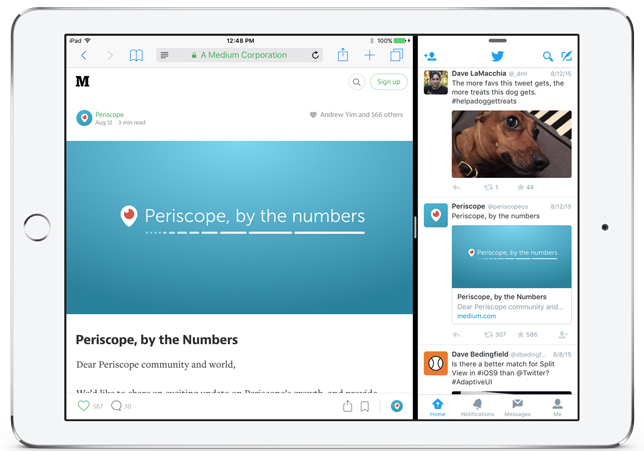Open a new tab with plus icon
This screenshot has height=451, width=644.
point(370,55)
